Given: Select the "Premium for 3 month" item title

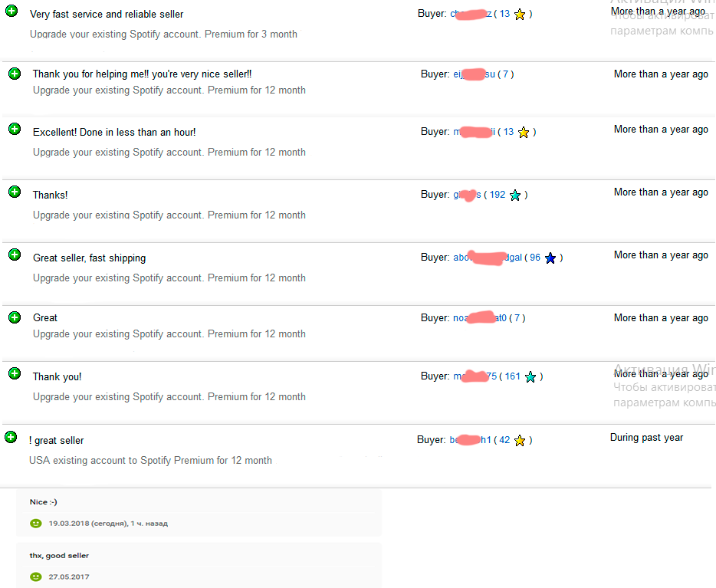Looking at the screenshot, I should pos(163,34).
